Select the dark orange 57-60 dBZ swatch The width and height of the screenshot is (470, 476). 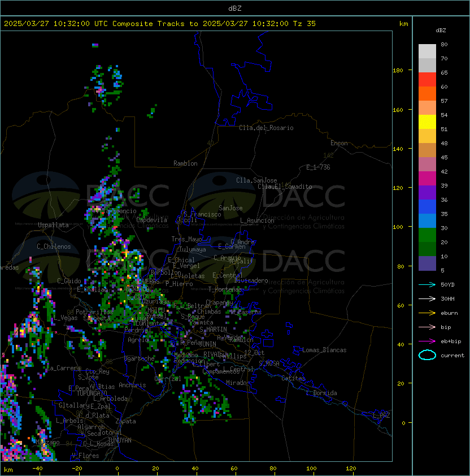click(x=427, y=94)
